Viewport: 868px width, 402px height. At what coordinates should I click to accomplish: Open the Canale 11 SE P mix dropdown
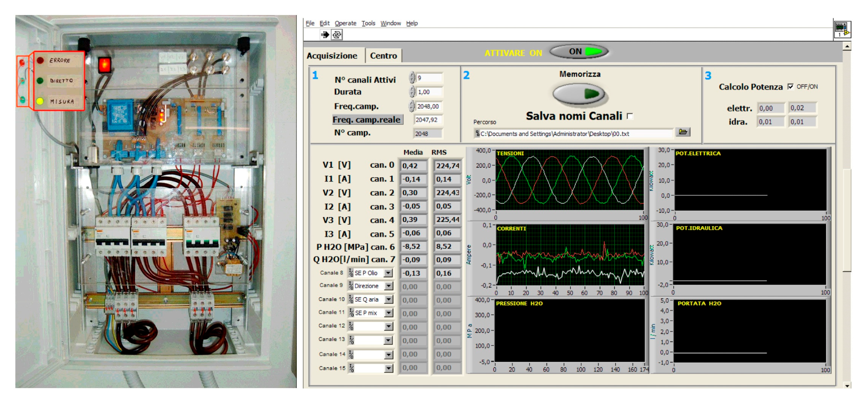(388, 313)
